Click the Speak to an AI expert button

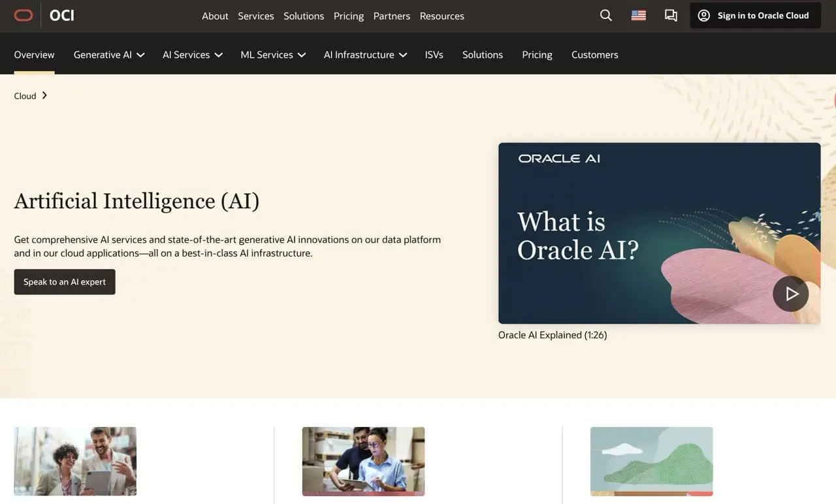click(x=64, y=281)
